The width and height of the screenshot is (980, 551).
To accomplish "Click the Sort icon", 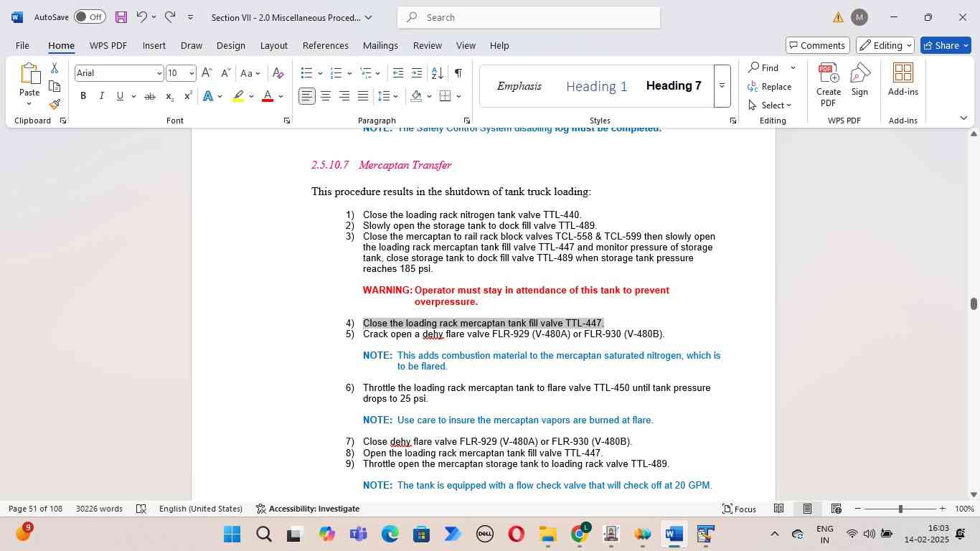I will (x=437, y=73).
